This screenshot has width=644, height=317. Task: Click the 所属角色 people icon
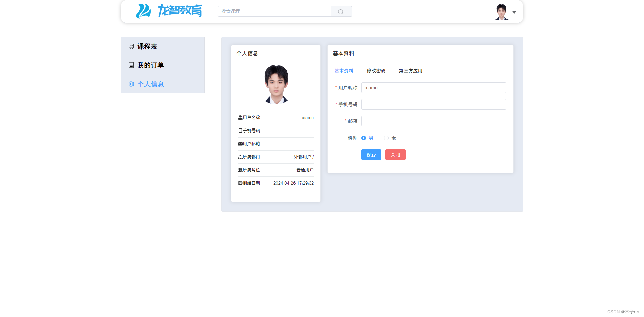(x=240, y=170)
